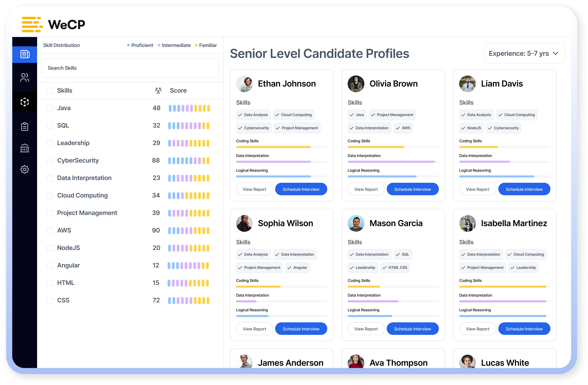The height and width of the screenshot is (385, 588).
Task: Open Sophia Wilson's profile photo
Action: click(x=244, y=223)
